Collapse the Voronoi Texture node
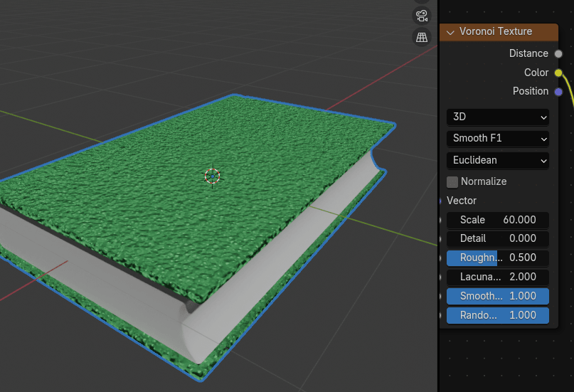This screenshot has height=392, width=574. point(450,32)
